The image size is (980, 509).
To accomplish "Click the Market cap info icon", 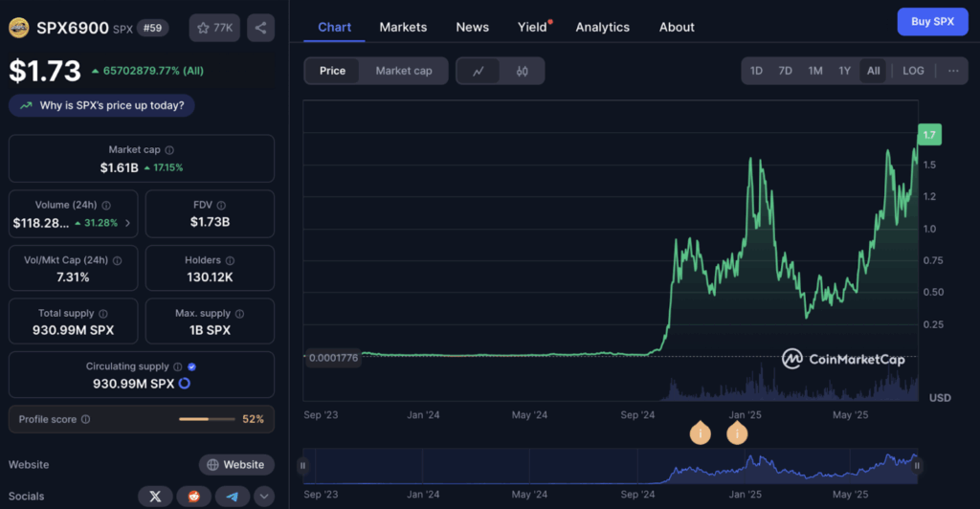I will click(x=169, y=150).
